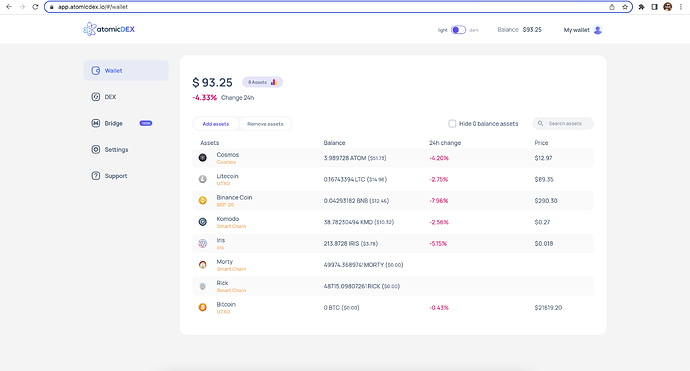Click the address bar URL
Screen dimensions: 690x371
[x=93, y=7]
